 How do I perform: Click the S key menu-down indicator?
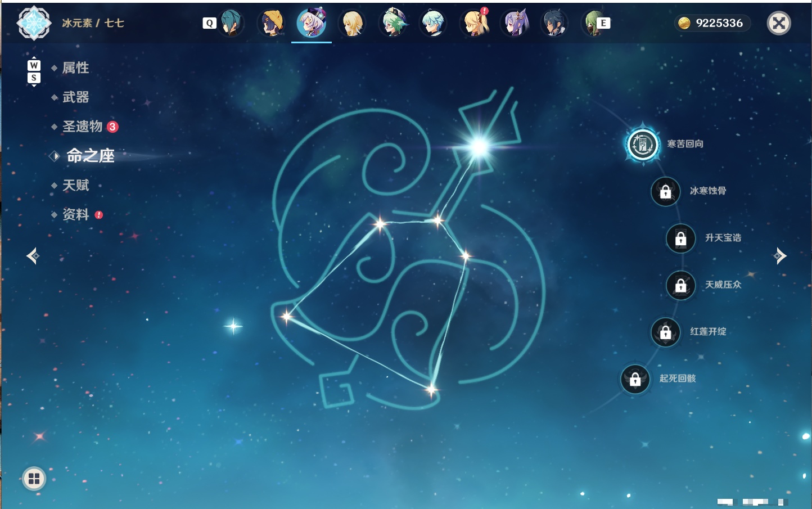click(x=34, y=78)
